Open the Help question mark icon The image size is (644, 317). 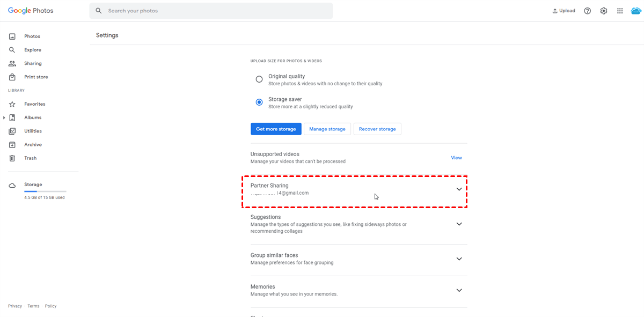(588, 11)
